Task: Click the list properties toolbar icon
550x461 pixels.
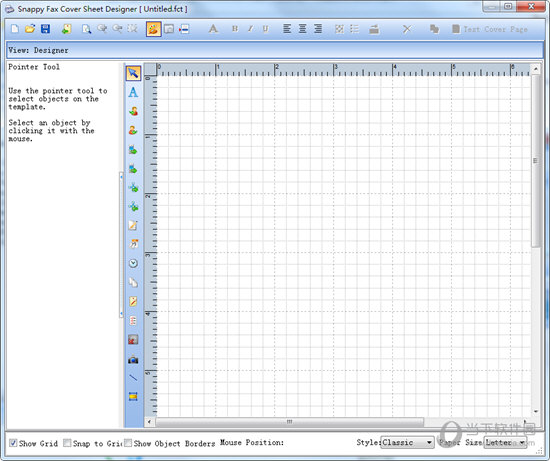Action: (355, 29)
